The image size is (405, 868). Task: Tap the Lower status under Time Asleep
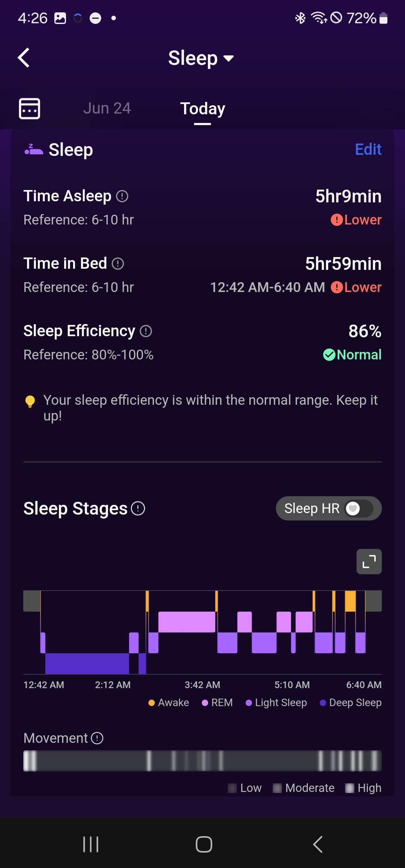[356, 220]
